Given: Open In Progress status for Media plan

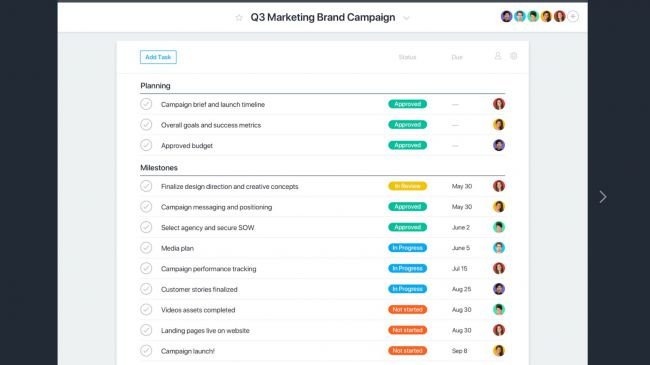Looking at the screenshot, I should (x=407, y=248).
